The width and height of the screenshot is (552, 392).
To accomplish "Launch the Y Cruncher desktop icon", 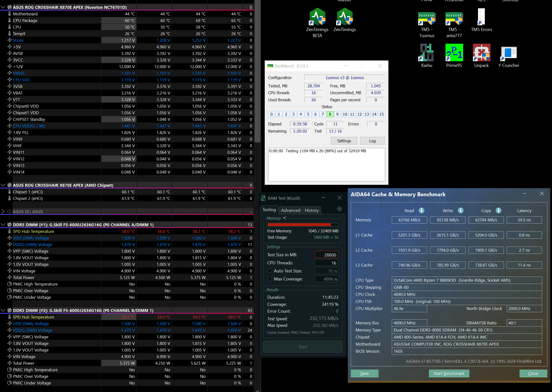I will [509, 53].
